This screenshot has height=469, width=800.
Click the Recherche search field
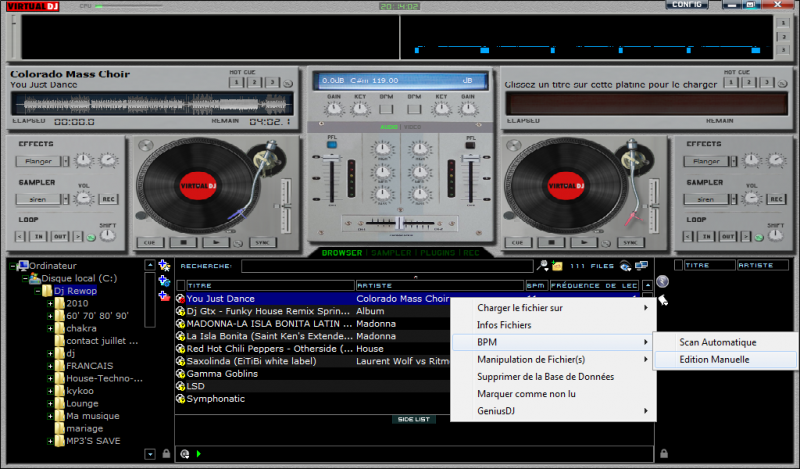[386, 266]
